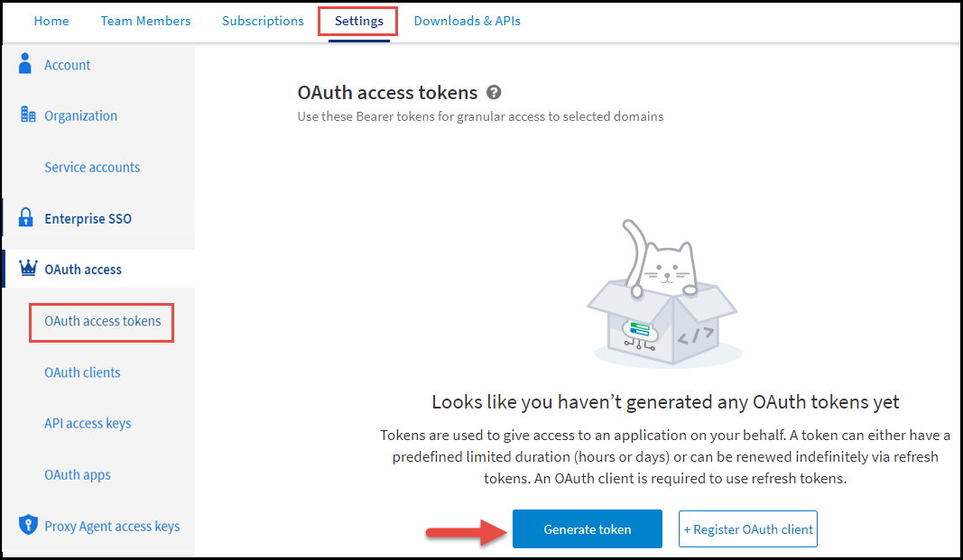Screen dimensions: 963x560
Task: Open Account using the person icon
Action: pos(23,63)
